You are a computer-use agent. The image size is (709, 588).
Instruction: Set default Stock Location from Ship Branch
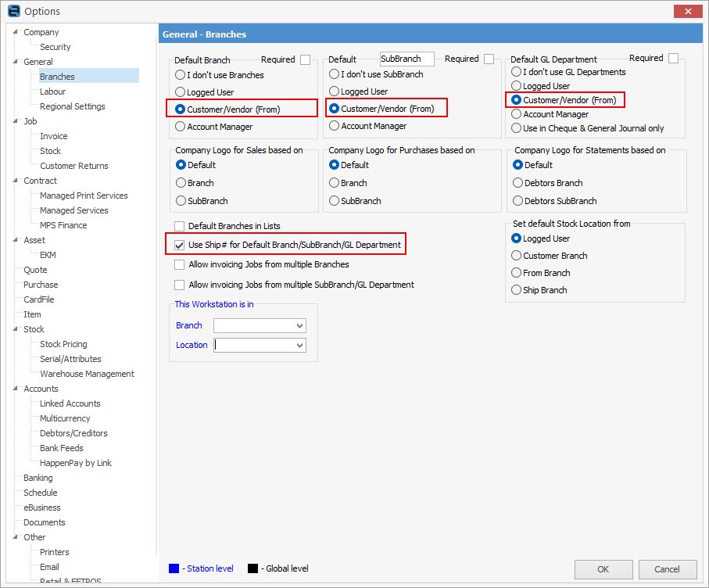tap(517, 290)
